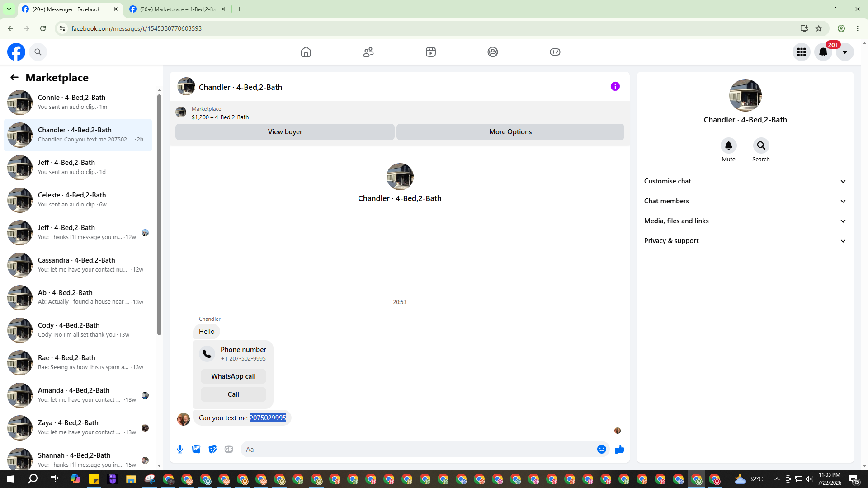Open Celeste 4-Bed,2-Bath conversation
The height and width of the screenshot is (488, 868).
78,200
